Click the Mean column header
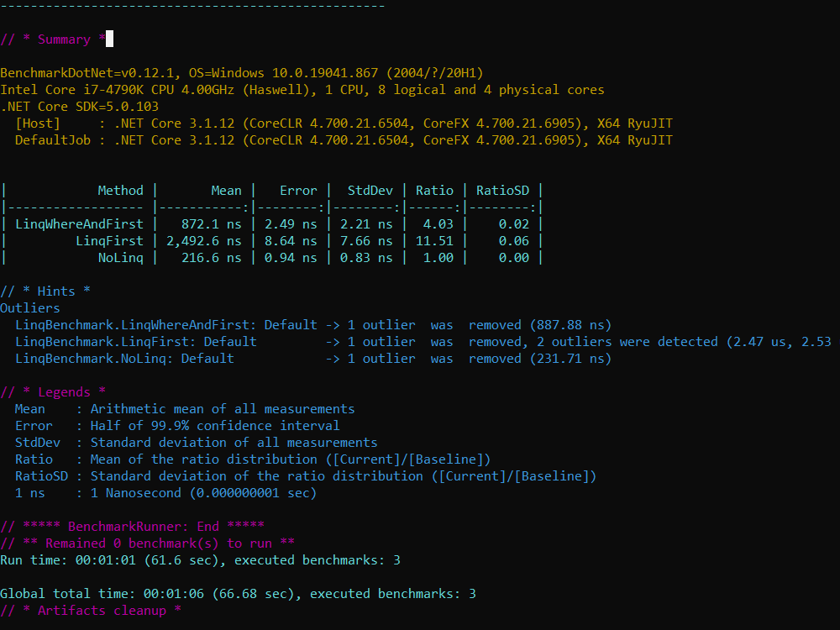The height and width of the screenshot is (630, 840). [226, 191]
